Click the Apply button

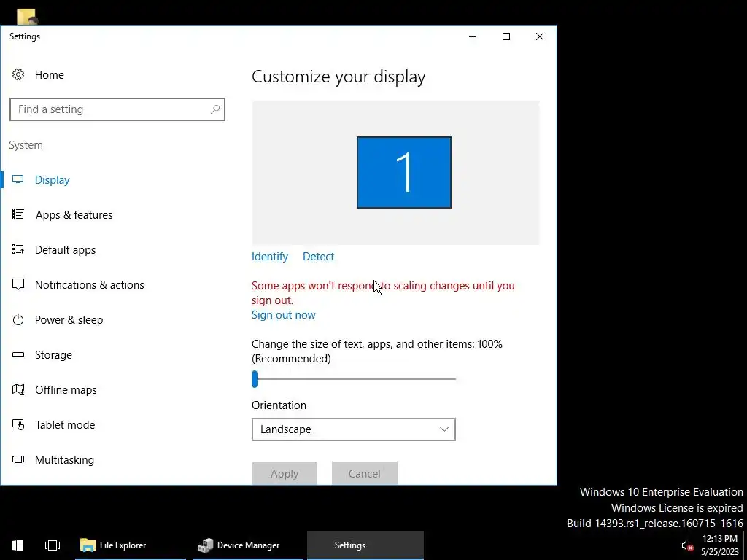click(x=285, y=472)
